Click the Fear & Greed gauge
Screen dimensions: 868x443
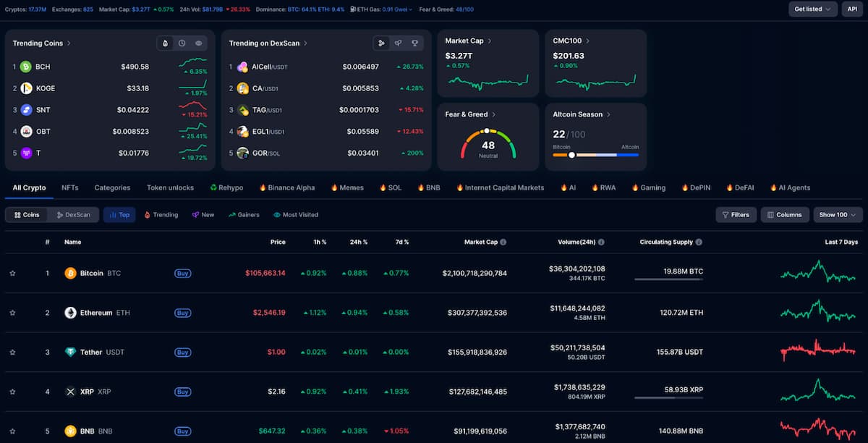(x=488, y=144)
